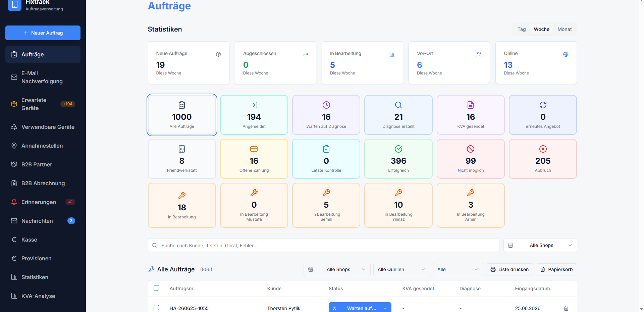Click the clock icon on Warten auf Diagnose card

pyautogui.click(x=326, y=105)
